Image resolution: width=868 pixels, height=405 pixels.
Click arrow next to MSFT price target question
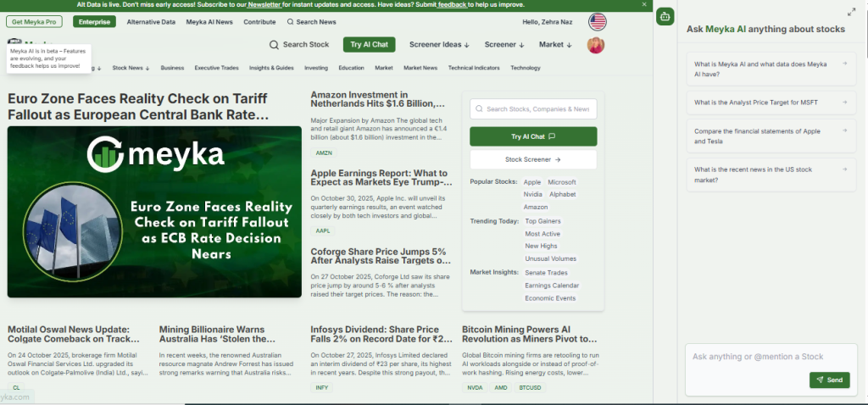coord(844,103)
